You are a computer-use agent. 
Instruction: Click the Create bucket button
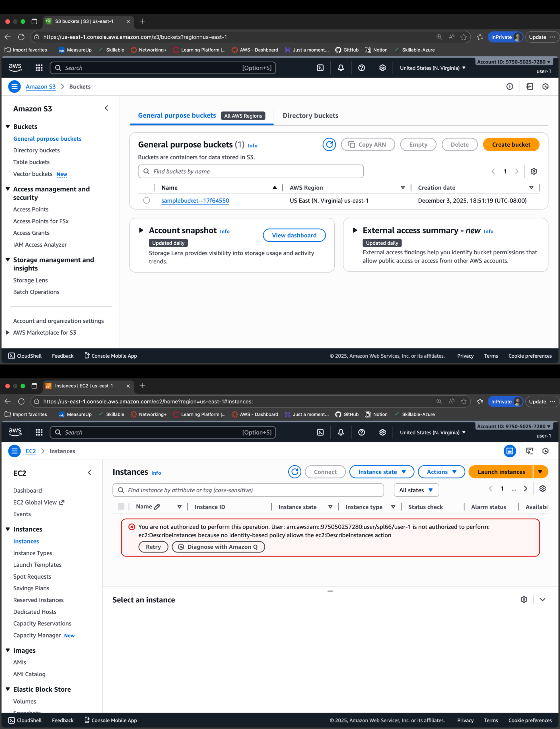[x=511, y=144]
